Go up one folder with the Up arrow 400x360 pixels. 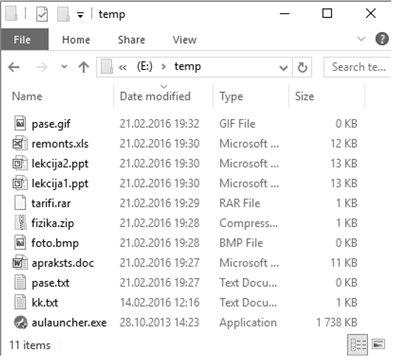pyautogui.click(x=83, y=67)
